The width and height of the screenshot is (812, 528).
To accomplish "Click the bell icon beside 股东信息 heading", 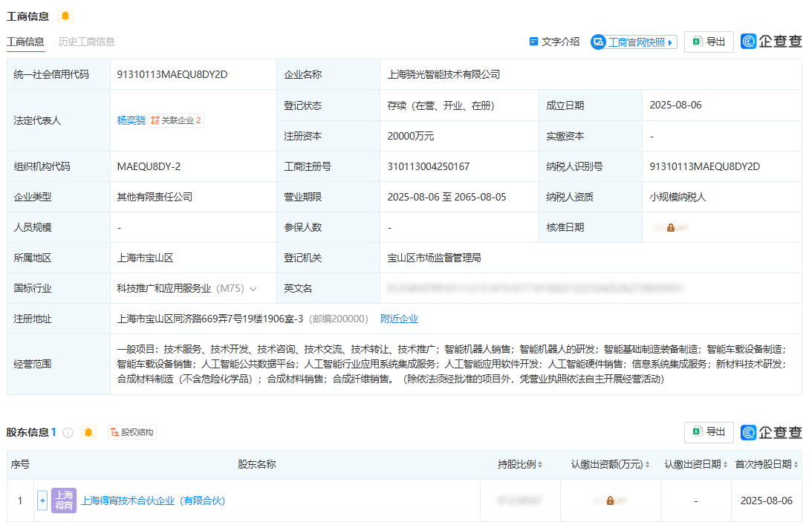I will (88, 432).
